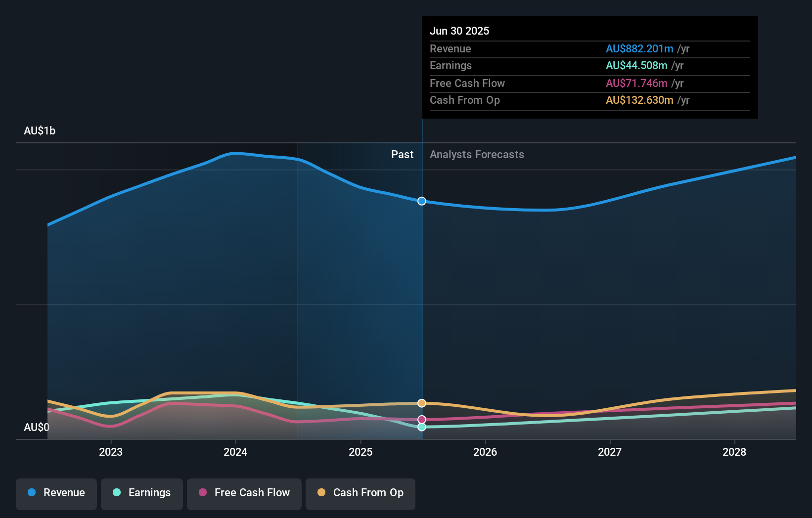Click the Free Cash Flow legend button

tap(244, 493)
